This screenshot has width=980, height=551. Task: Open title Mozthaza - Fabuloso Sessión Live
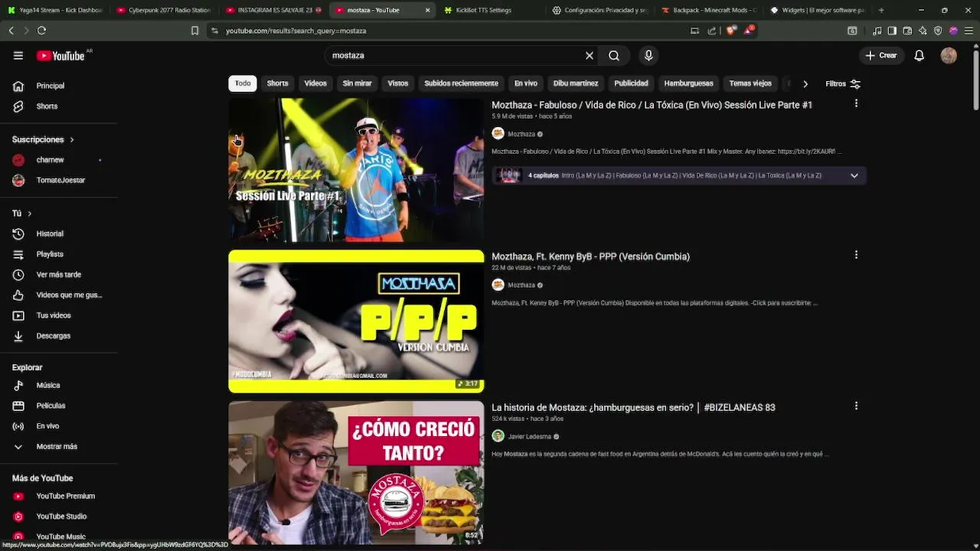pyautogui.click(x=652, y=105)
